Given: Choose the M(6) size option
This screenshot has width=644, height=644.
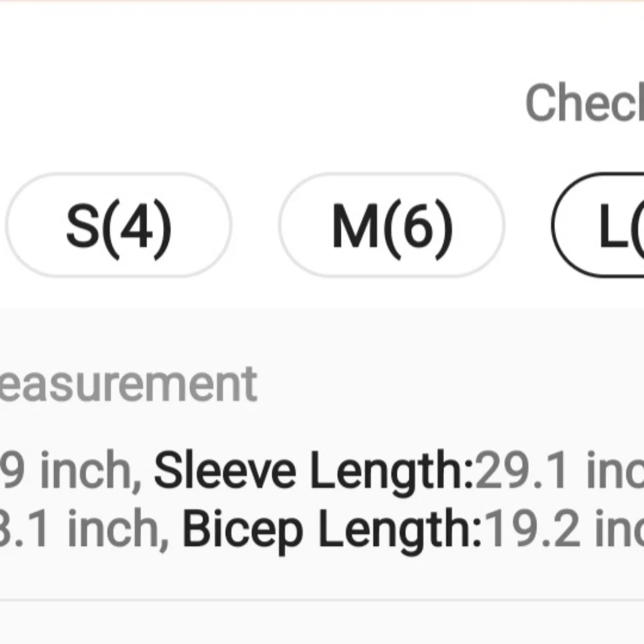Looking at the screenshot, I should 392,226.
